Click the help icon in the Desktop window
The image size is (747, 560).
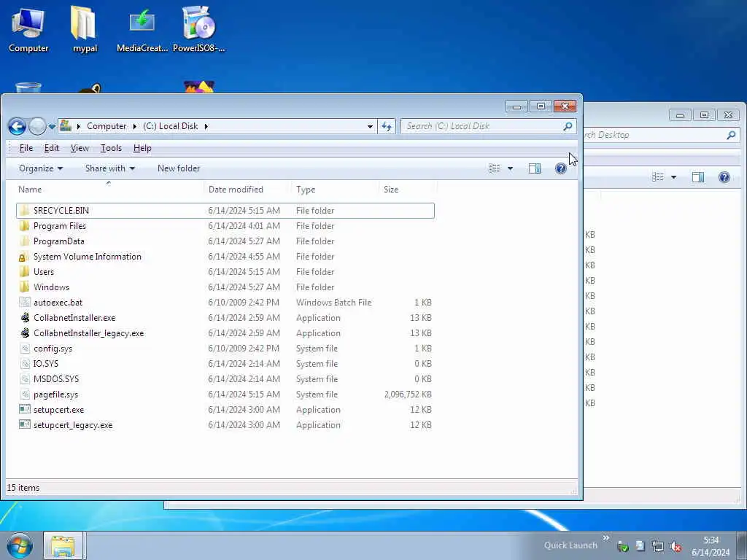(x=724, y=177)
